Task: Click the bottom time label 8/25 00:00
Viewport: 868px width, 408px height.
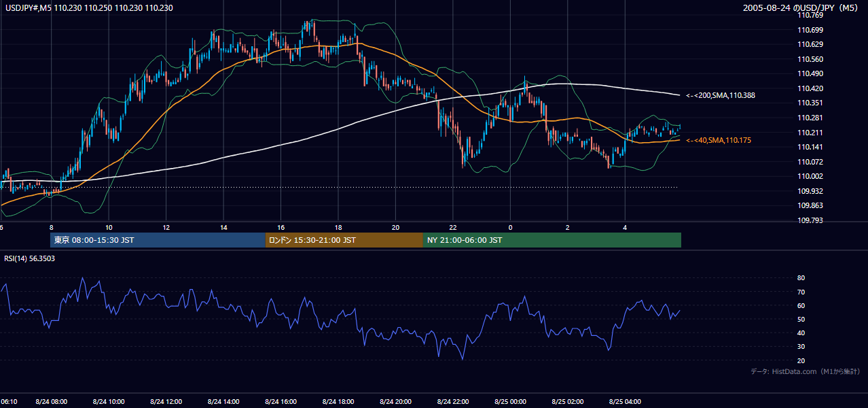Action: tap(511, 402)
